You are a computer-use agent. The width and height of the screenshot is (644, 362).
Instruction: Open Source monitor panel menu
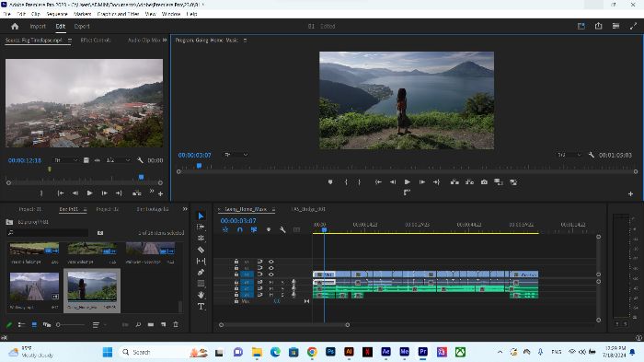coord(69,41)
